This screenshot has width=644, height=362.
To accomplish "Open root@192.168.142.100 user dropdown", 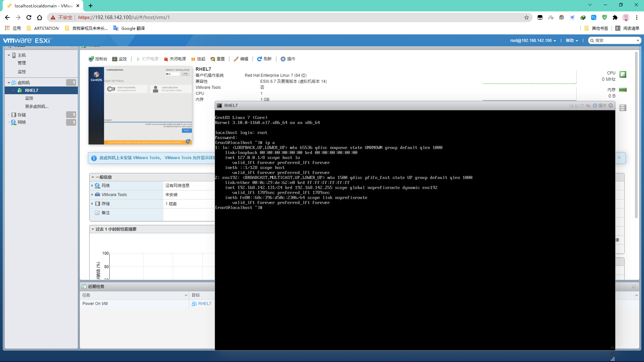I will pos(533,41).
